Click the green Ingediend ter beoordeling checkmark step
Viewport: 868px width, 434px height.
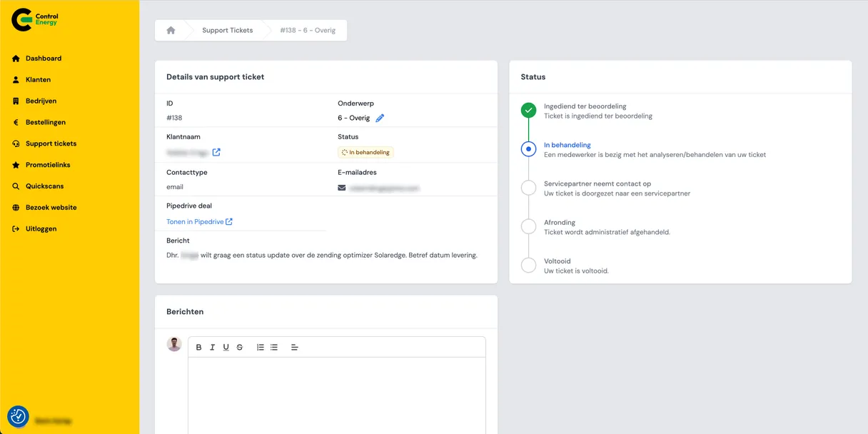click(528, 111)
